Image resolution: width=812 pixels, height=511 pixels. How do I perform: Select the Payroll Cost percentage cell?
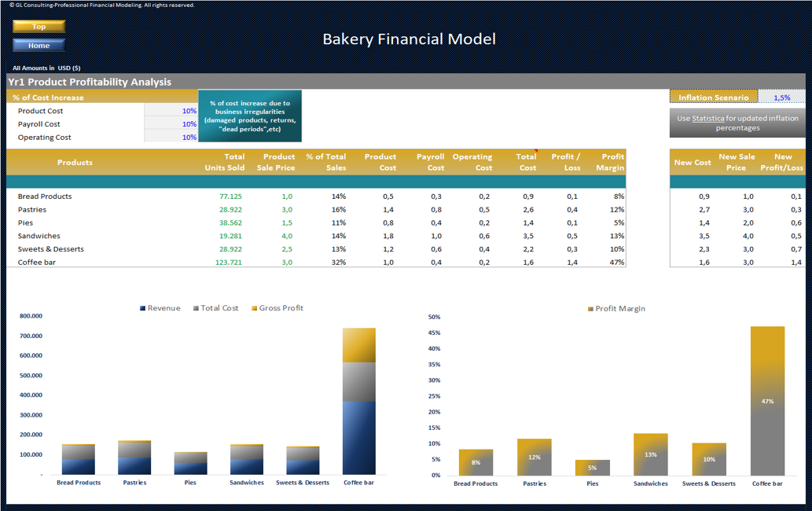pyautogui.click(x=171, y=124)
